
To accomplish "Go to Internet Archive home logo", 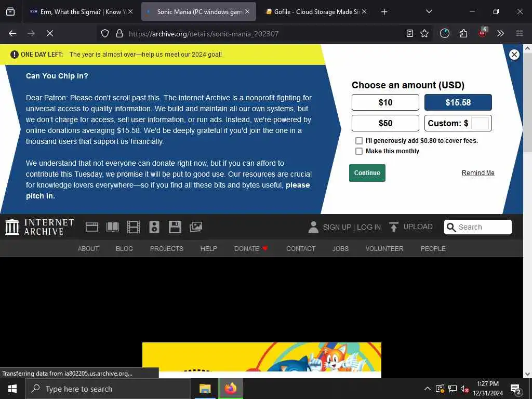I will pos(39,227).
